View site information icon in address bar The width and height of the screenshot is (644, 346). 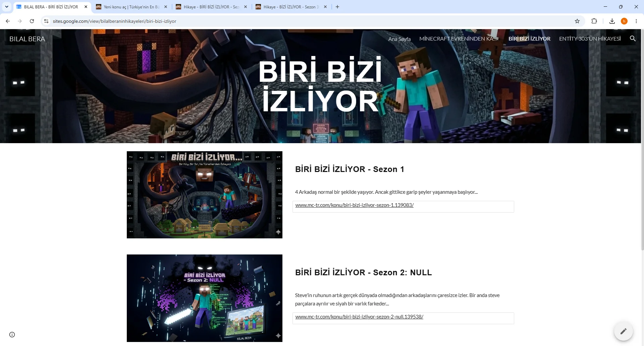click(x=46, y=21)
